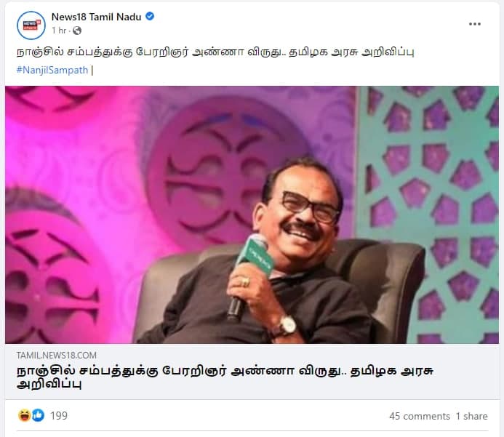Click the 1 hr post timestamp
Viewport: 504px width, 437px height.
pyautogui.click(x=59, y=31)
